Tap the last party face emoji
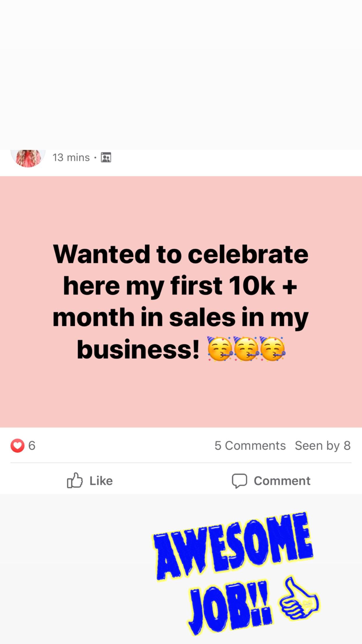Screen dimensions: 362x644 pos(273,349)
